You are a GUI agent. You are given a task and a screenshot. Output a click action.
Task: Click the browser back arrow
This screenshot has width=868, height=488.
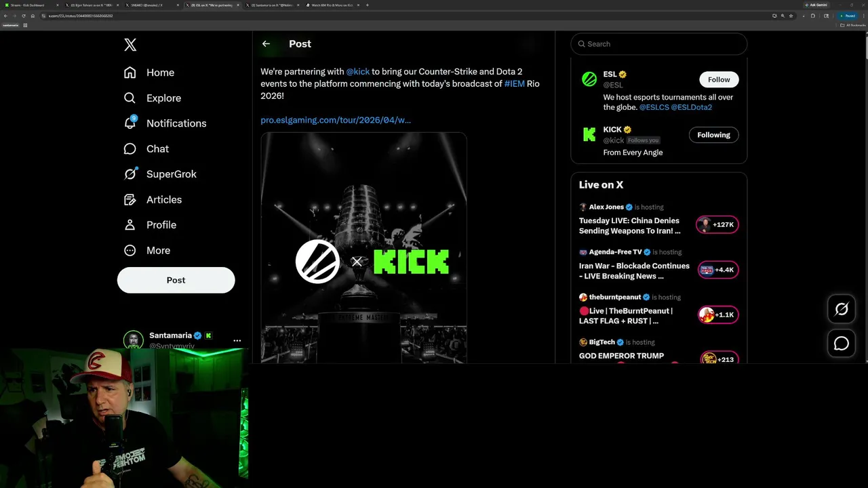click(5, 16)
